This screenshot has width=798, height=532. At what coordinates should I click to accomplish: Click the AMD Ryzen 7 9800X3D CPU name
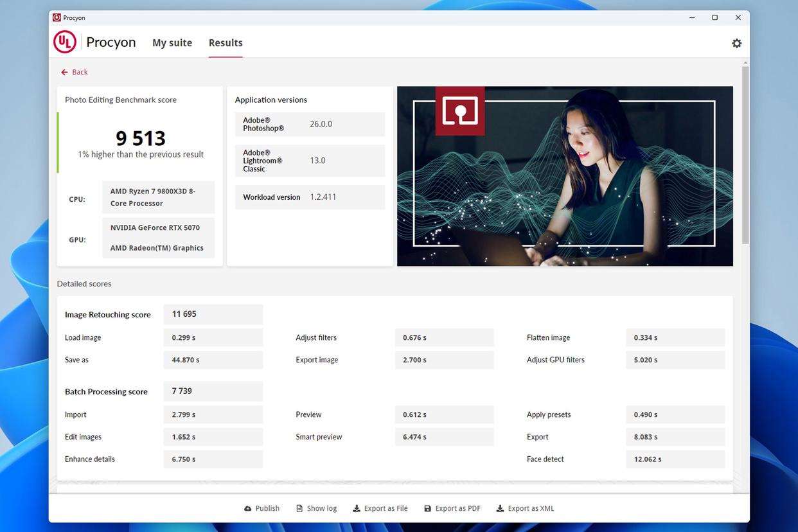point(158,197)
